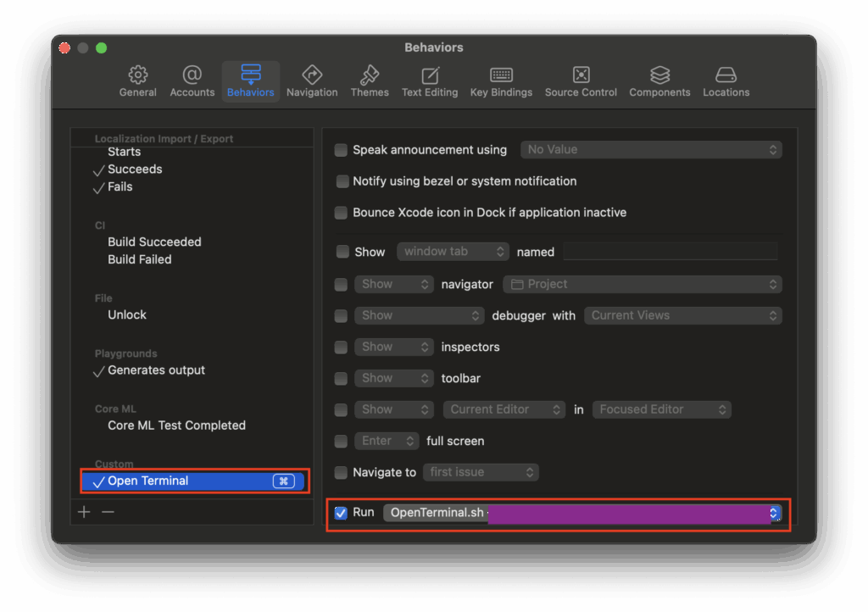Select the Generates output behavior
This screenshot has height=612, width=868.
156,370
